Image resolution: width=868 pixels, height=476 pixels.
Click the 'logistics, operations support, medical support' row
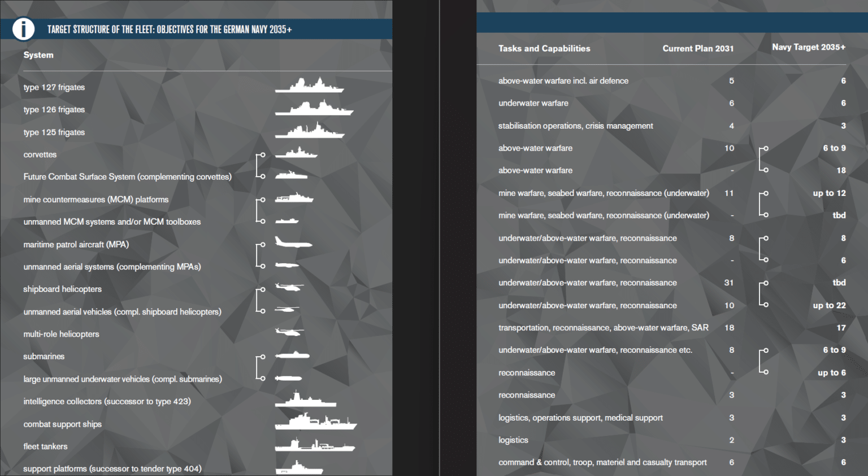[580, 418]
